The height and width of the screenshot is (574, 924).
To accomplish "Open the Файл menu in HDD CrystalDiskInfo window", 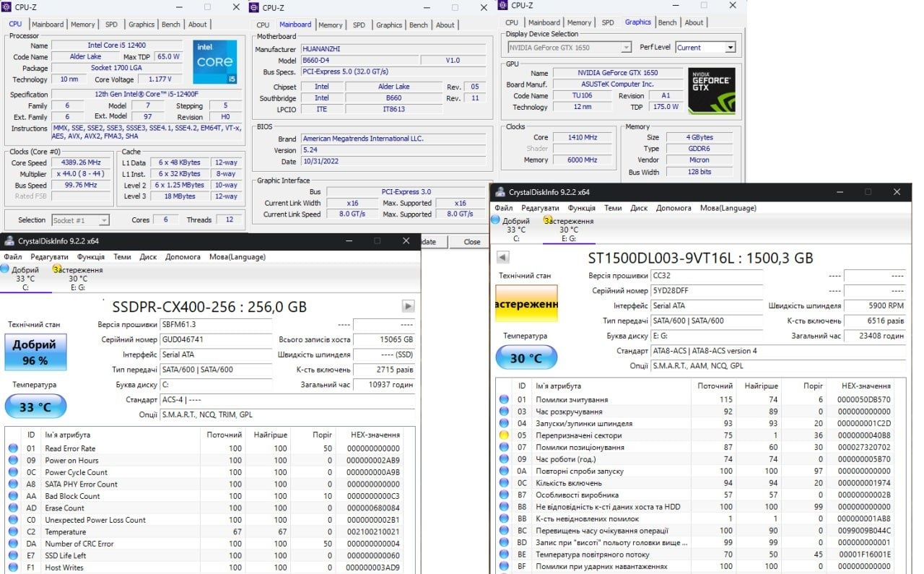I will (x=504, y=208).
